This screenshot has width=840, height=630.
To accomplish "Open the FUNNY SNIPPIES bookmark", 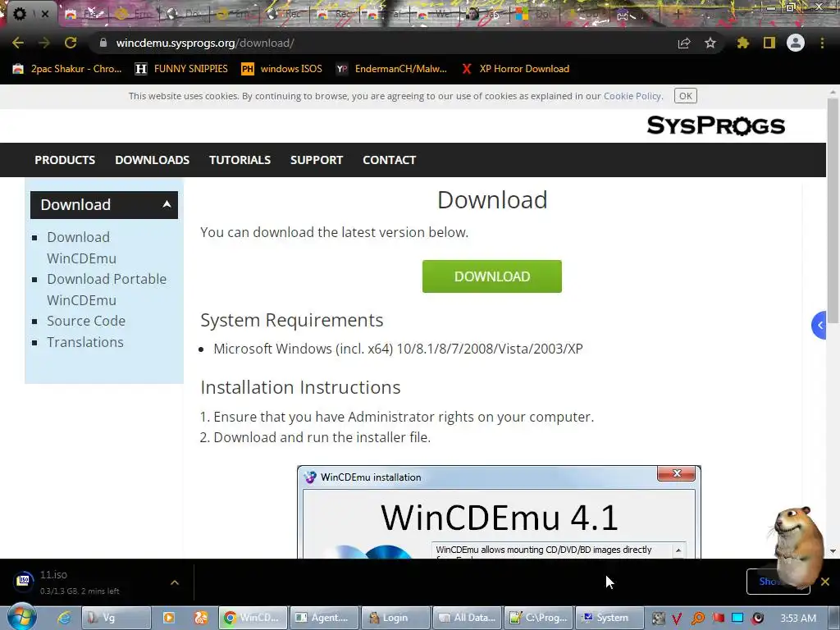I will coord(181,69).
